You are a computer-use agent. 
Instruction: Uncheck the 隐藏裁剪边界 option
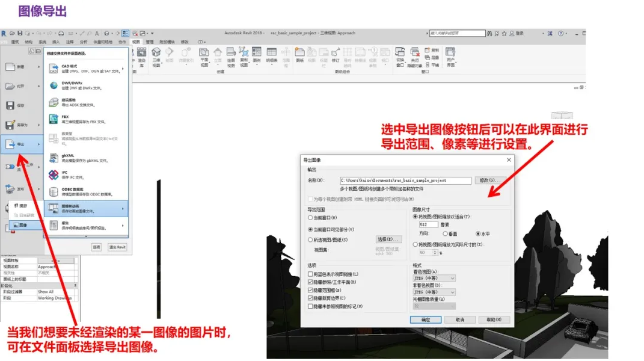310,298
